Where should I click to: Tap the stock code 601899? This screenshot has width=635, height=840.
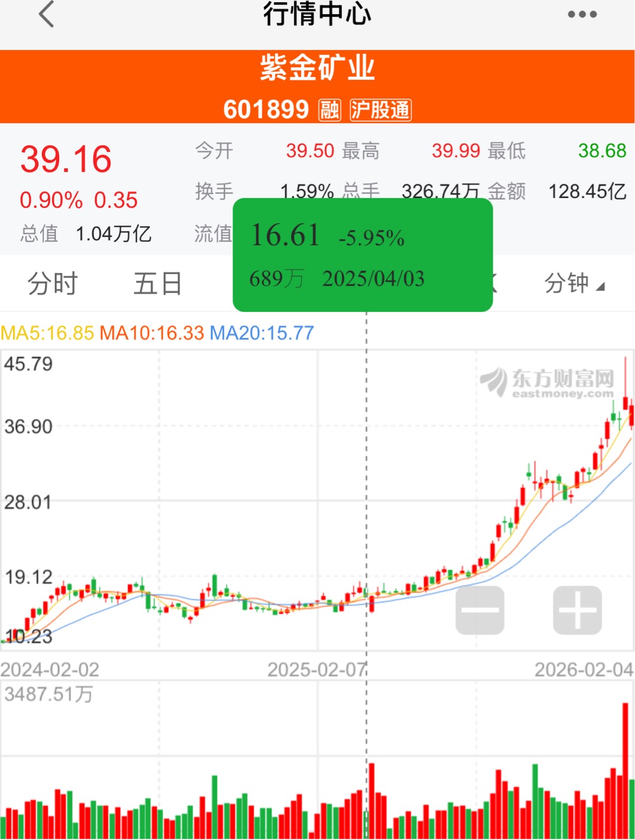266,110
